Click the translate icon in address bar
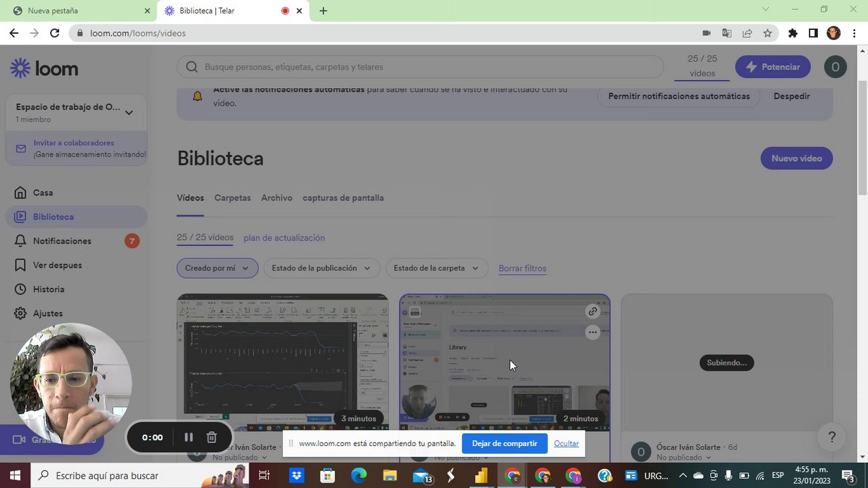The height and width of the screenshot is (488, 868). [726, 33]
